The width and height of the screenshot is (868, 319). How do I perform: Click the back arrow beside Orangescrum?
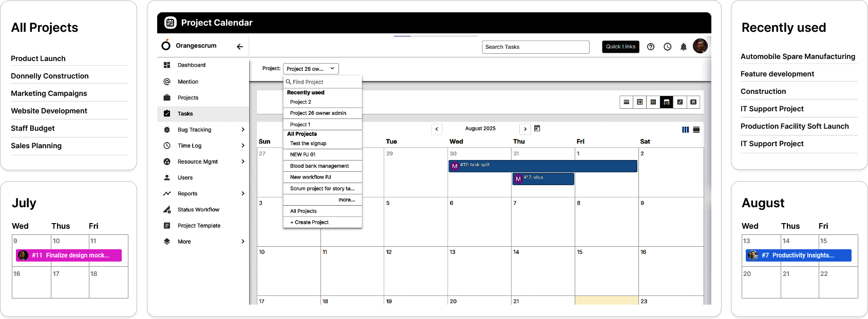[x=240, y=46]
